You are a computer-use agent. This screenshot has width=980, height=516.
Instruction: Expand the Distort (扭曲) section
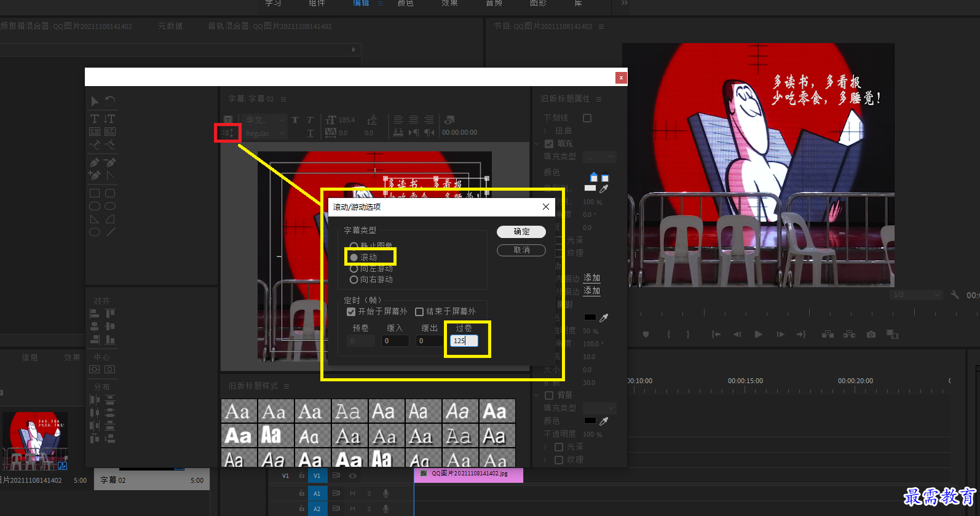pyautogui.click(x=545, y=131)
